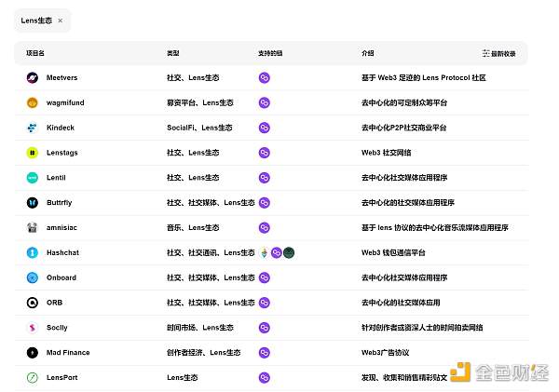559x392 pixels.
Task: Click the Lentil project logo
Action: click(33, 178)
